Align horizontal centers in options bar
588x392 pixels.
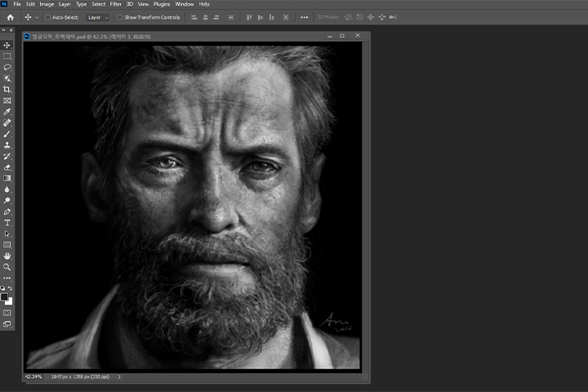[x=205, y=17]
